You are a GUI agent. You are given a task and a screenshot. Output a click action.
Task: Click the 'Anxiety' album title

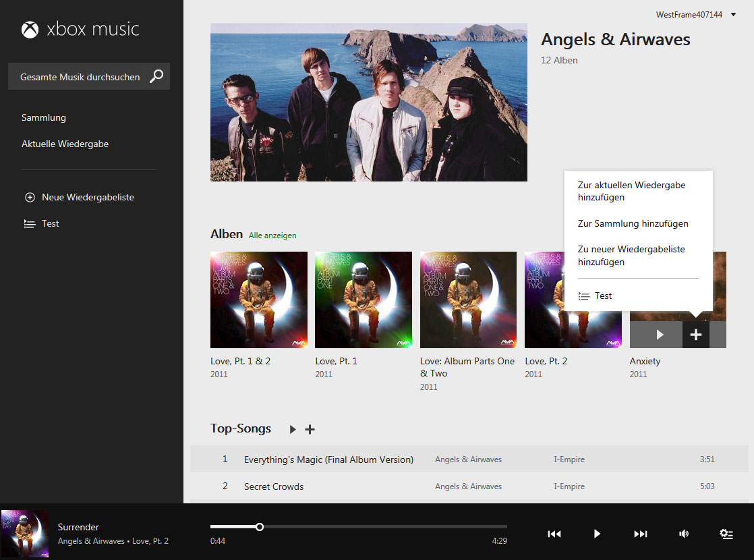coord(645,362)
